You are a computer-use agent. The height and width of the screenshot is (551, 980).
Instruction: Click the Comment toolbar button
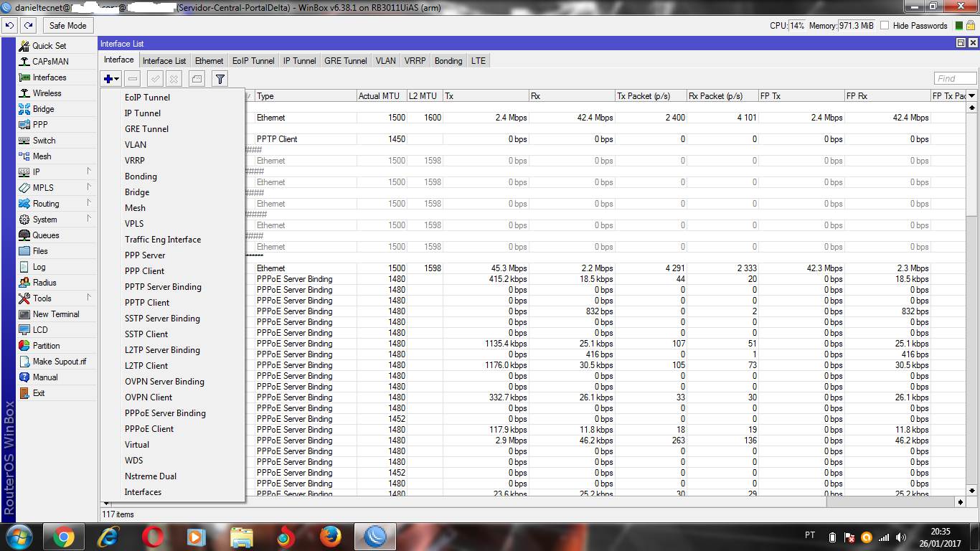coord(197,79)
